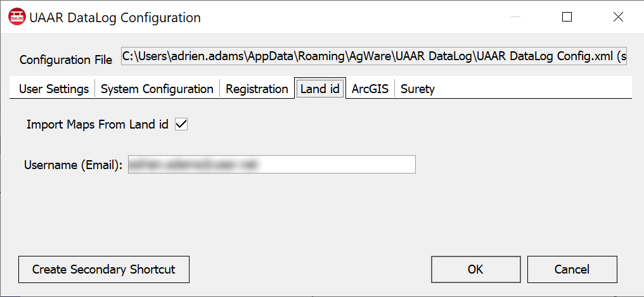
Task: Click the Username (Email) label text
Action: [74, 165]
